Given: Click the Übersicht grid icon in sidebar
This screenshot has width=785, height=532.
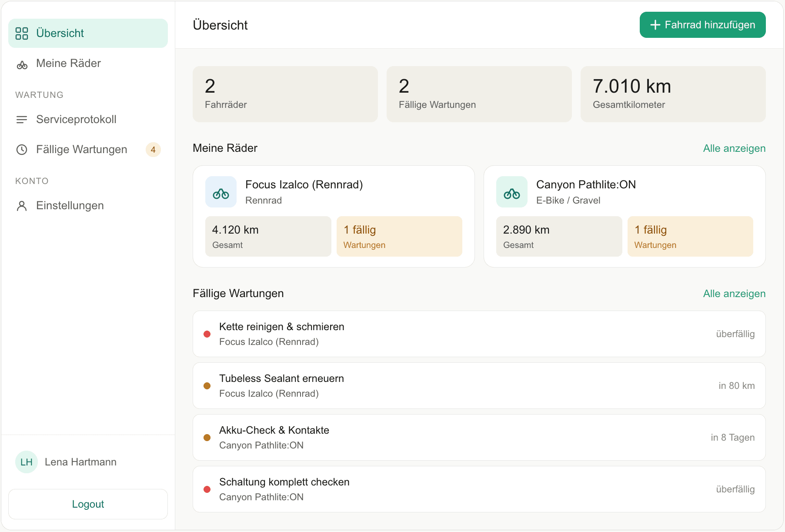Looking at the screenshot, I should 22,33.
